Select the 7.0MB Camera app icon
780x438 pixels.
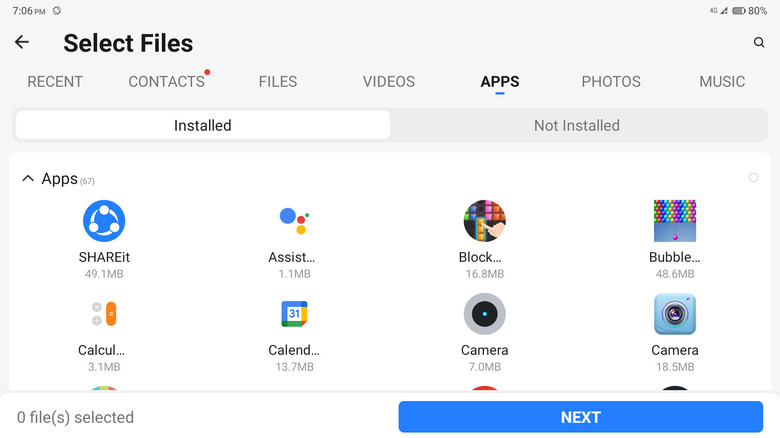point(484,314)
